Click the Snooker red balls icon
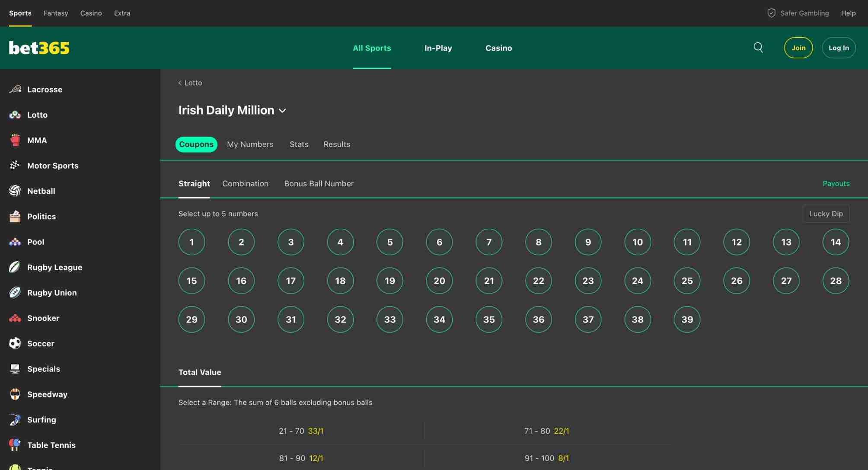868x470 pixels. click(x=15, y=318)
